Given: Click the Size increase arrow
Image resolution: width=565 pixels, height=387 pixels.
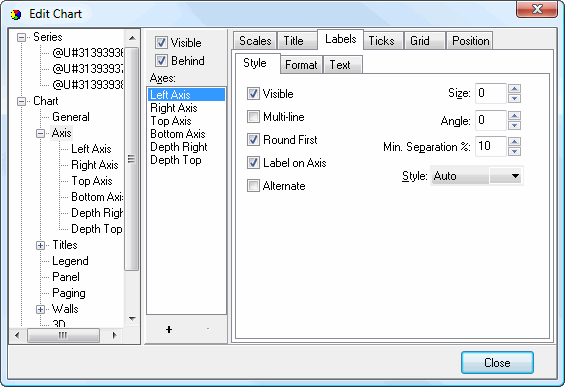Looking at the screenshot, I should [514, 89].
